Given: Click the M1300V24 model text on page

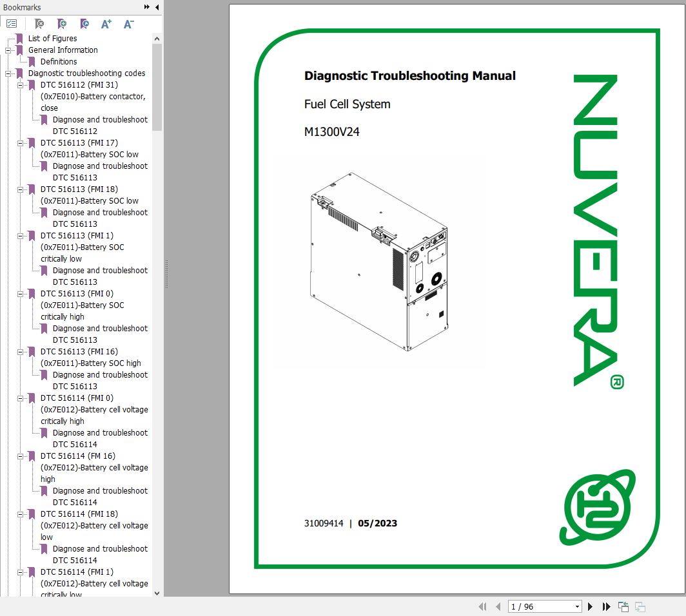Looking at the screenshot, I should click(331, 131).
